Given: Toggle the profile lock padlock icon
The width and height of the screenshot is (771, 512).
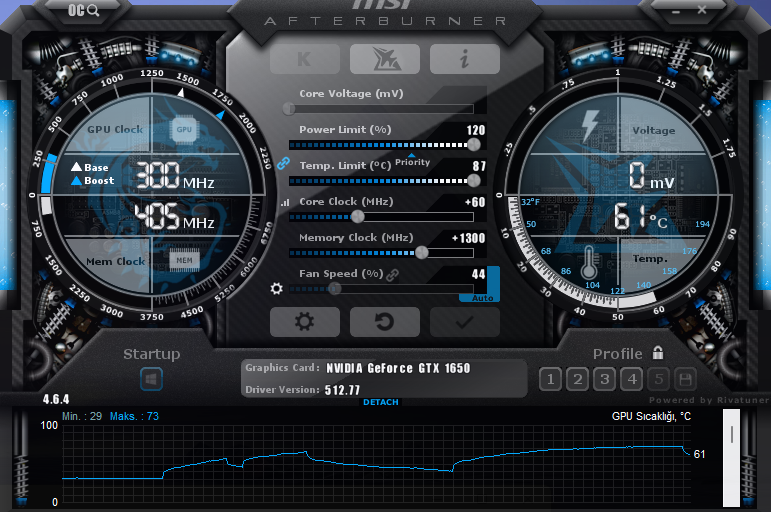Looking at the screenshot, I should pos(658,353).
